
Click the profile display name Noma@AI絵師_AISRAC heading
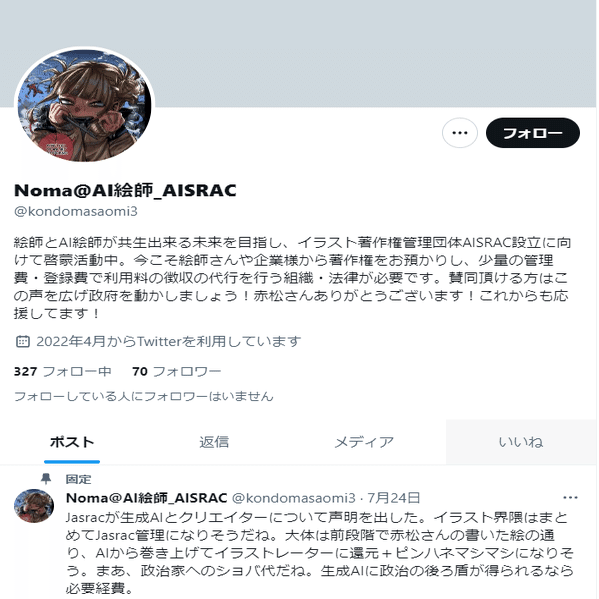[125, 190]
